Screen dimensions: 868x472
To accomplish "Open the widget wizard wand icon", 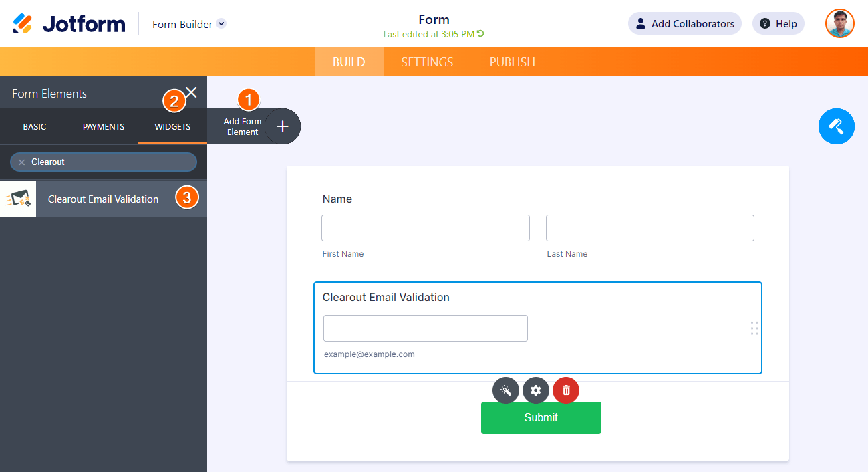I will click(x=506, y=390).
